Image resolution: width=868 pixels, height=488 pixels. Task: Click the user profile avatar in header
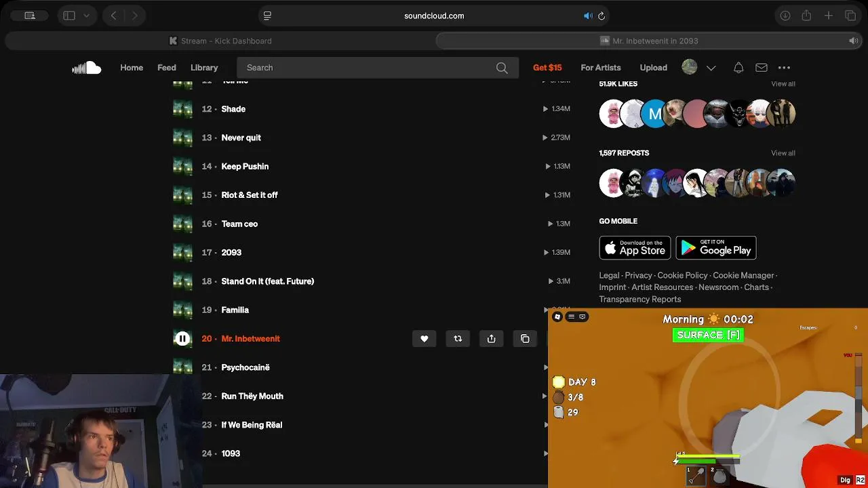pos(690,67)
